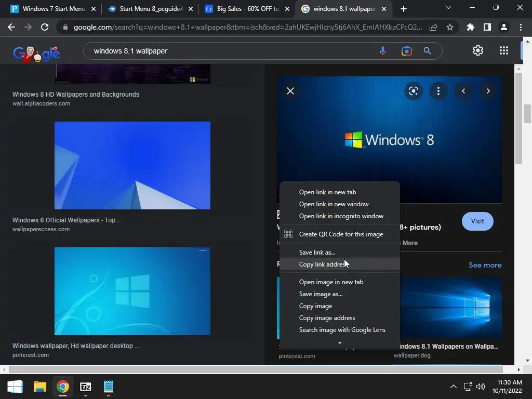Viewport: 532px width, 399px height.
Task: Choose Open image in new tab
Action: [x=340, y=282]
